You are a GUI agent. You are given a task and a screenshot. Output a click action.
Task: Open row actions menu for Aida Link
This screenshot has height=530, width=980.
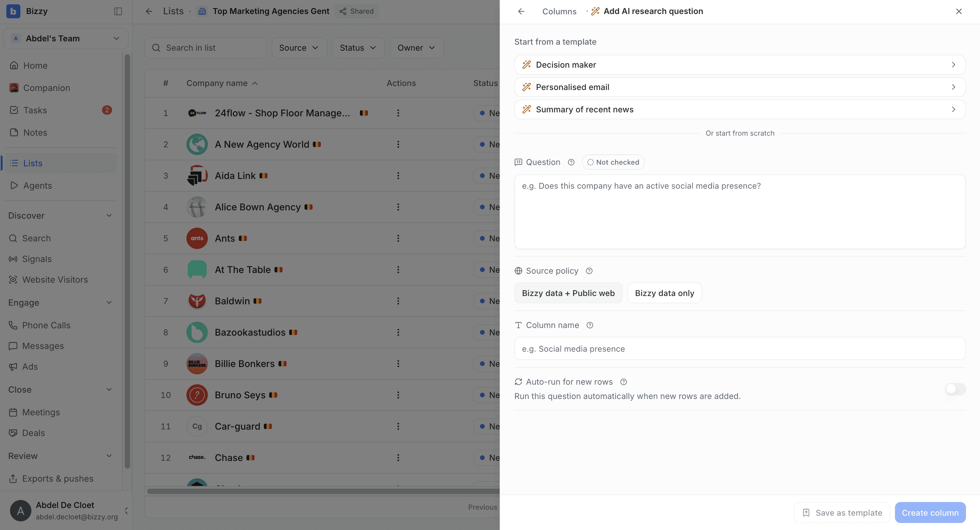[398, 176]
